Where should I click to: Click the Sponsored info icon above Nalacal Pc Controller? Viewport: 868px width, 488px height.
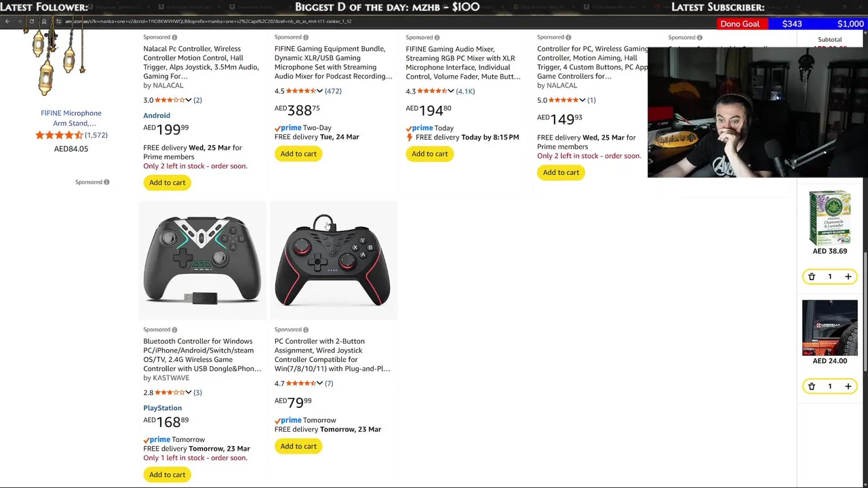coord(174,37)
